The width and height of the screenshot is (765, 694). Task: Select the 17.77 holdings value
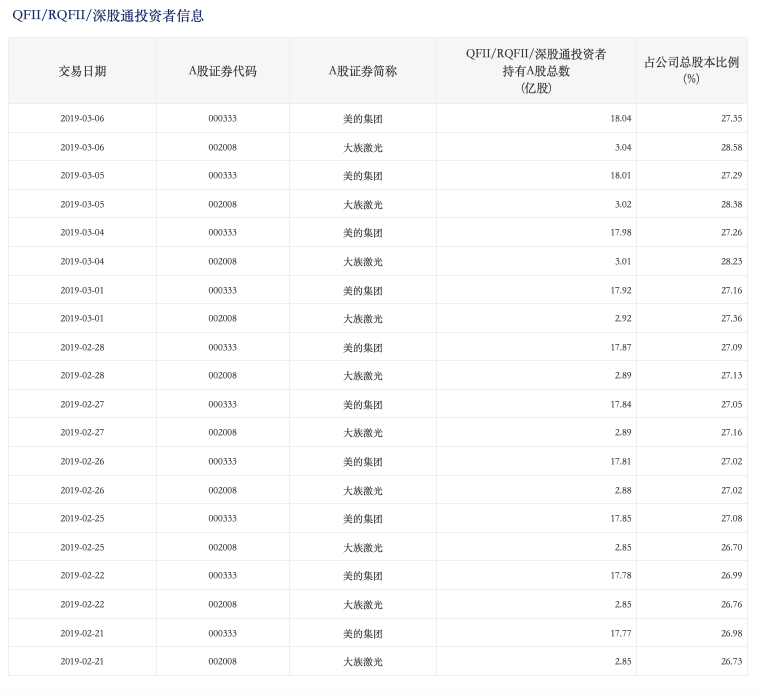click(621, 633)
